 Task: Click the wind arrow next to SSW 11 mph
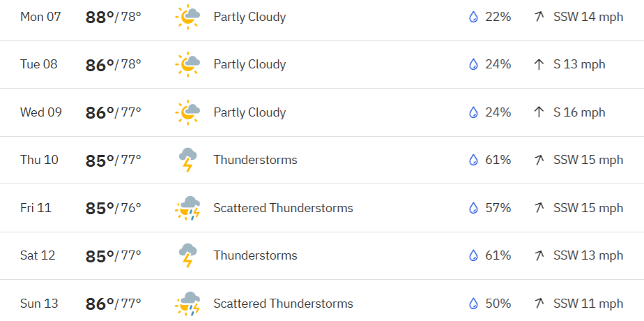click(x=539, y=304)
